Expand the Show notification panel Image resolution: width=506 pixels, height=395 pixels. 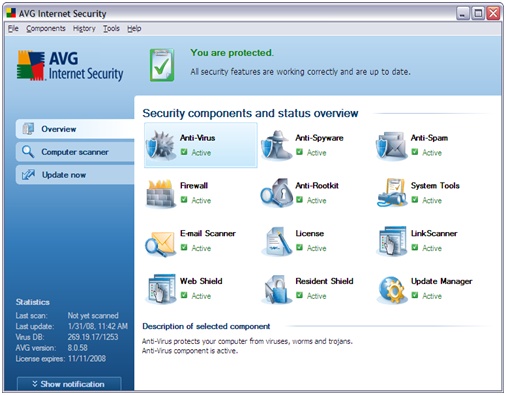click(x=69, y=384)
